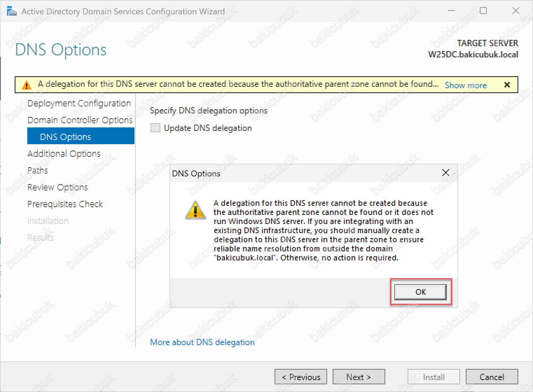
Task: Select Domain Controller Options step
Action: coord(80,120)
